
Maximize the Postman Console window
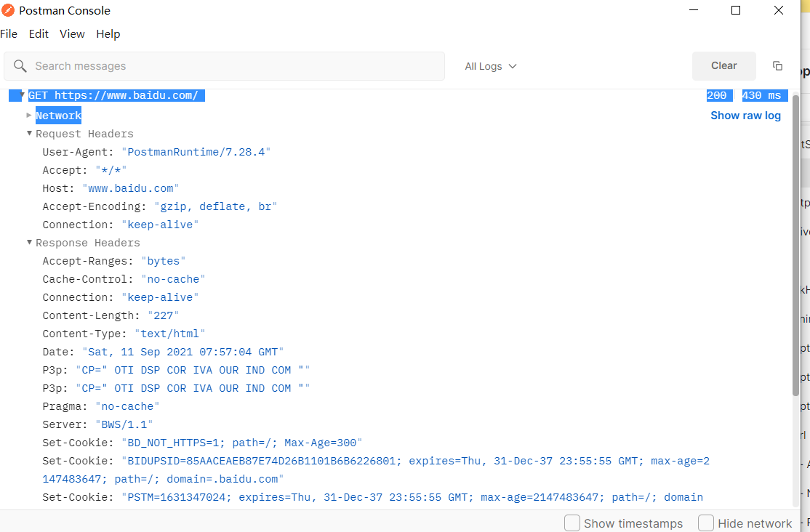[736, 10]
